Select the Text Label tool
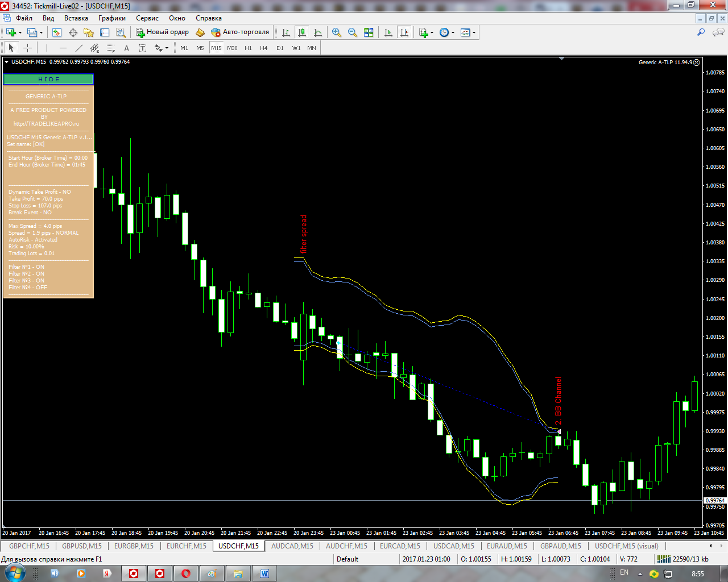 pos(142,48)
